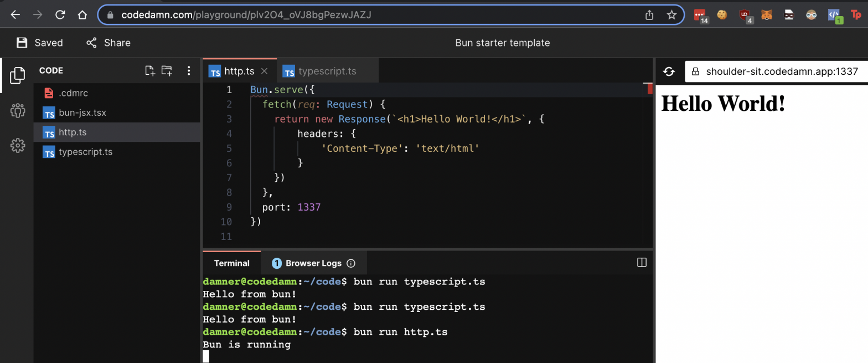
Task: Select the Terminal tab
Action: click(x=231, y=263)
